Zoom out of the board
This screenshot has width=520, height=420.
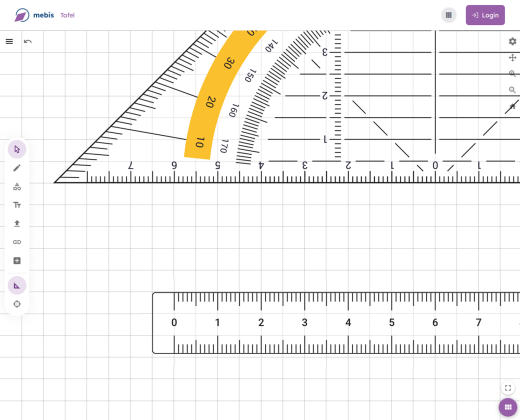coord(512,90)
